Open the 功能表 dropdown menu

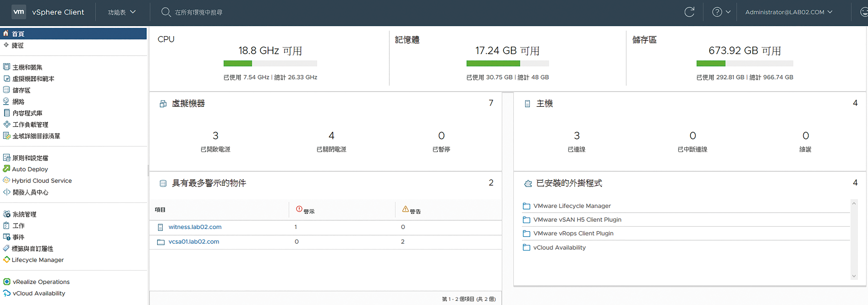click(122, 12)
